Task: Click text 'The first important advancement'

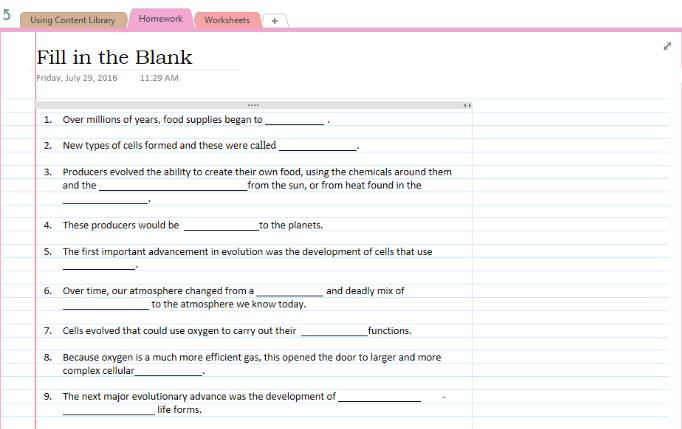Action: coord(135,252)
